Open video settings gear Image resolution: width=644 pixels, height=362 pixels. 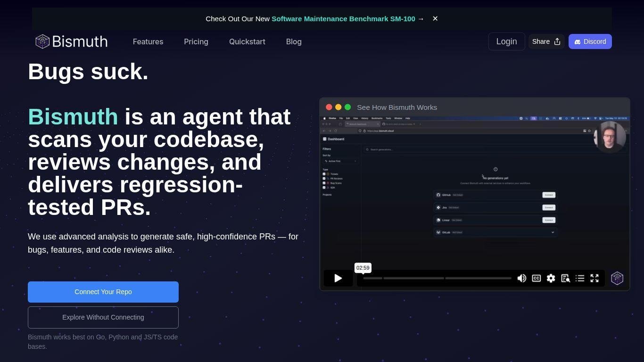pyautogui.click(x=551, y=278)
